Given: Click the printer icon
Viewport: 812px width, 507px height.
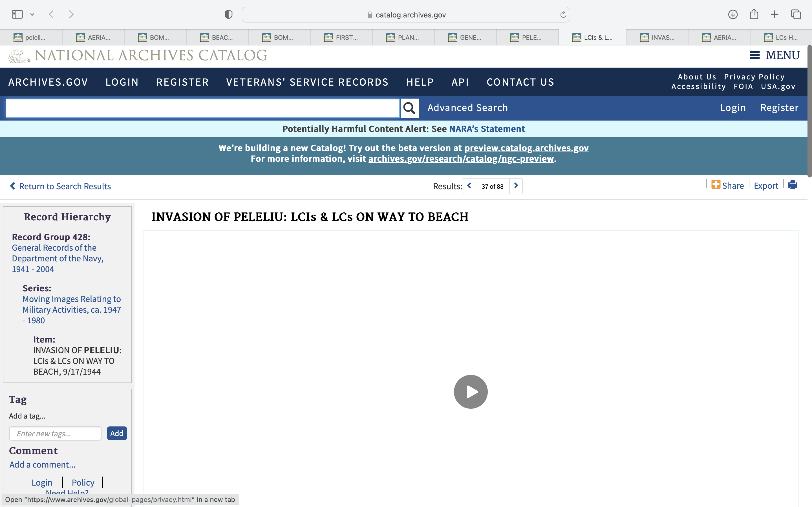Looking at the screenshot, I should pos(793,185).
